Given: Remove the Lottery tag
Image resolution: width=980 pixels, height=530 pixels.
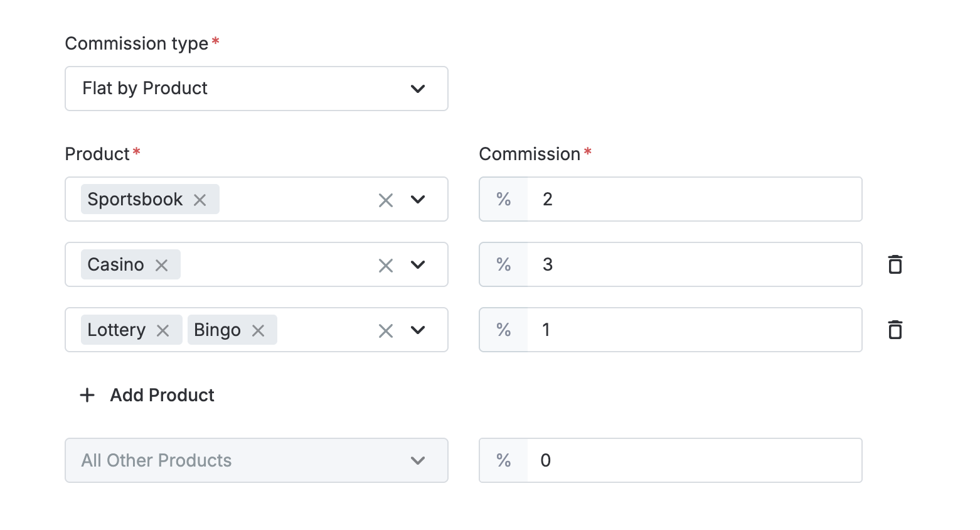Looking at the screenshot, I should pos(163,330).
